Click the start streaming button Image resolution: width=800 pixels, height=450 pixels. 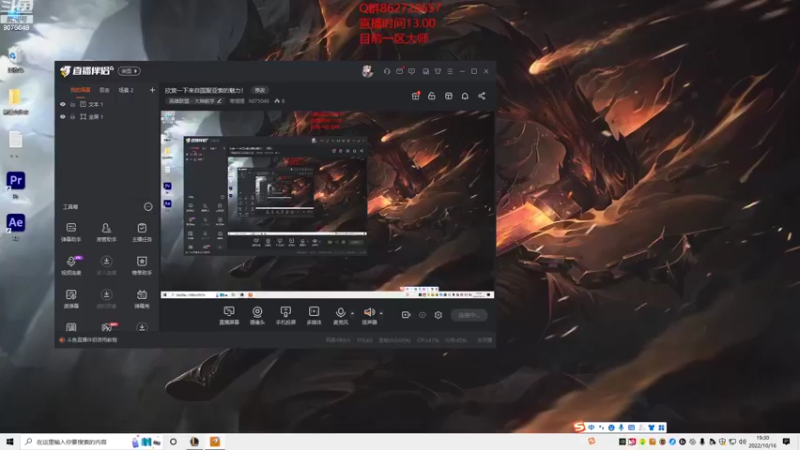click(469, 315)
